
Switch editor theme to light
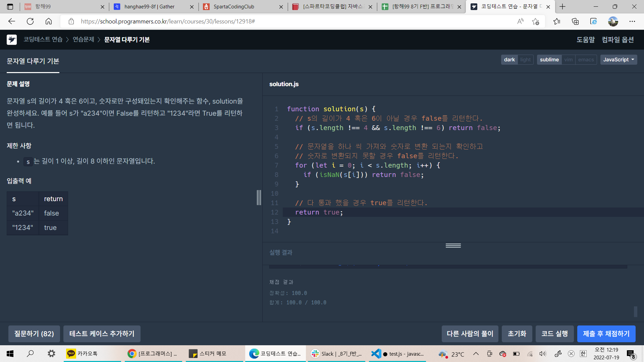(x=525, y=60)
